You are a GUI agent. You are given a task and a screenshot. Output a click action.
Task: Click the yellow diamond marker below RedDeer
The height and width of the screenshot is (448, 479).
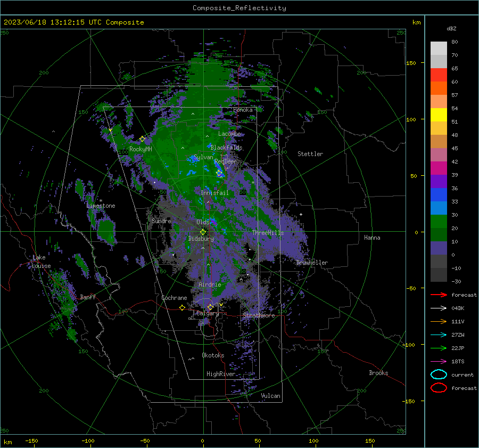coord(219,173)
